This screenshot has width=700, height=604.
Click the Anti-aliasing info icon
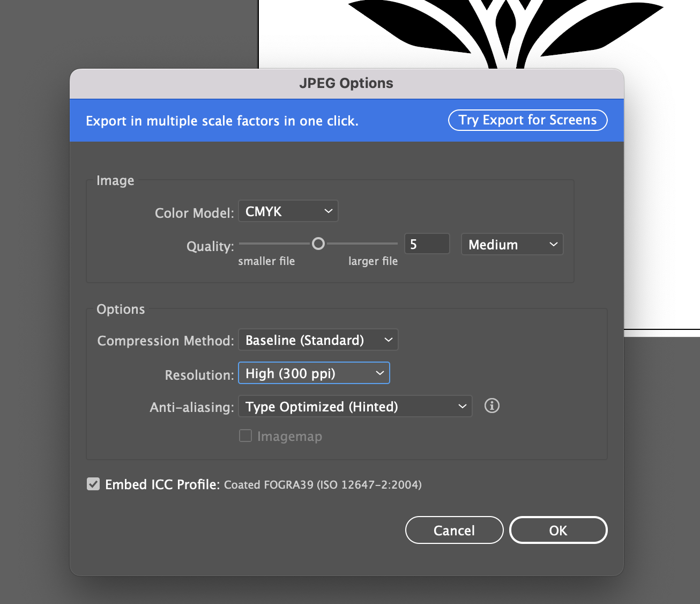[x=492, y=406]
